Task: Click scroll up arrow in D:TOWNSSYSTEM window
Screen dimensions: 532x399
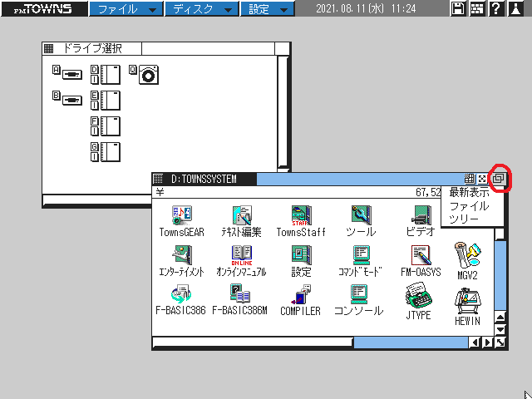Action: click(x=500, y=317)
